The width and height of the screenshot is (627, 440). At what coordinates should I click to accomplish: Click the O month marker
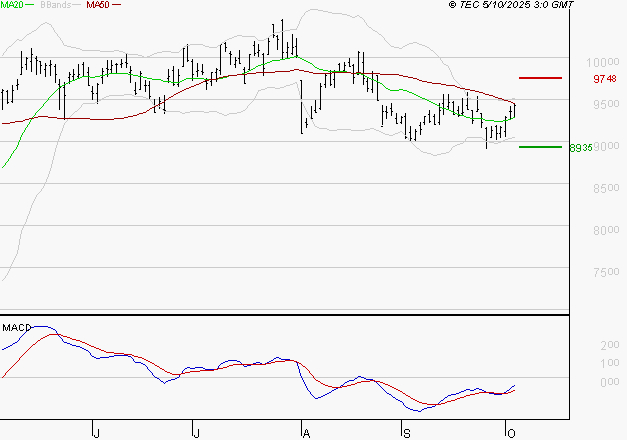point(511,433)
